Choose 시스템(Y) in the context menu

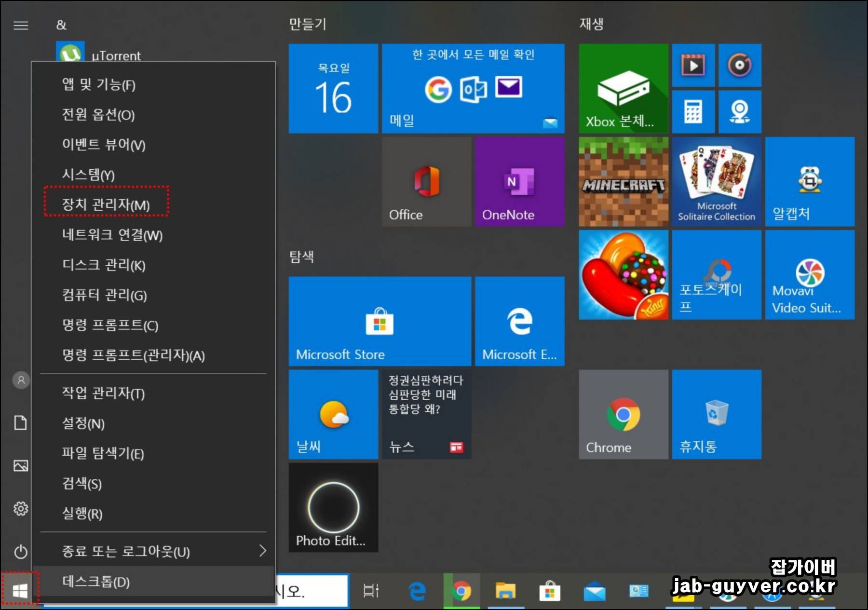click(x=153, y=175)
